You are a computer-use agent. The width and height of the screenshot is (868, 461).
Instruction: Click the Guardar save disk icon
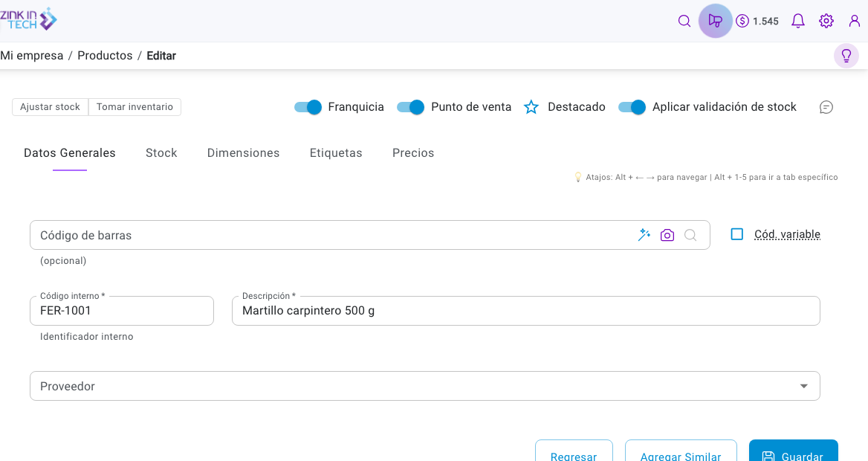click(768, 457)
